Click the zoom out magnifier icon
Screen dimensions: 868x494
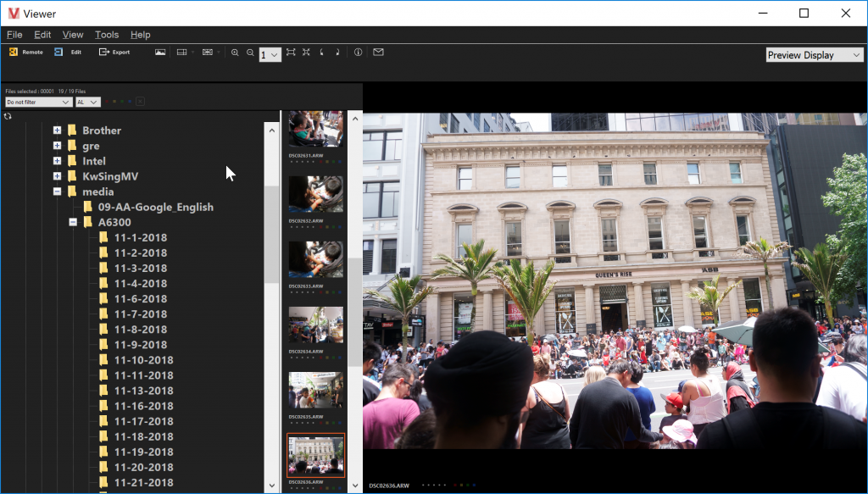250,53
